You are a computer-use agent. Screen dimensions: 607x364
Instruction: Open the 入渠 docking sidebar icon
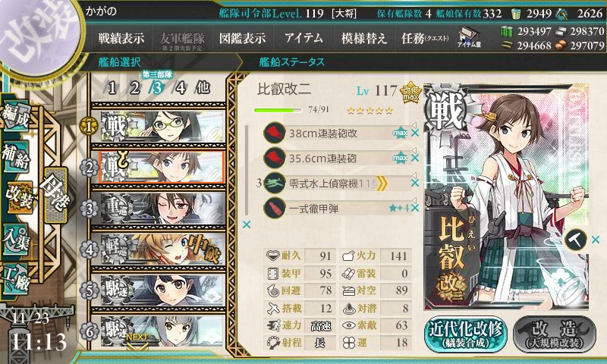click(16, 239)
